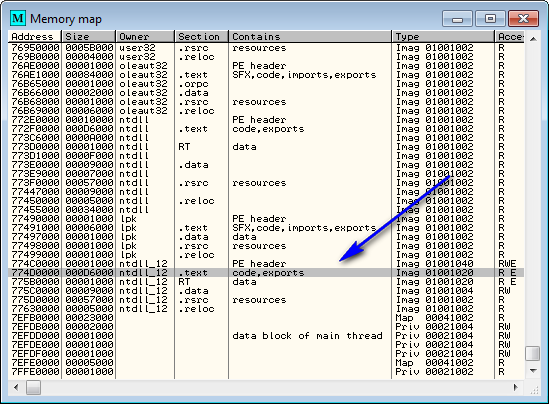Screen dimensions: 549x404
Task: Click the horizontal scrollbar left arrow
Action: pos(16,387)
